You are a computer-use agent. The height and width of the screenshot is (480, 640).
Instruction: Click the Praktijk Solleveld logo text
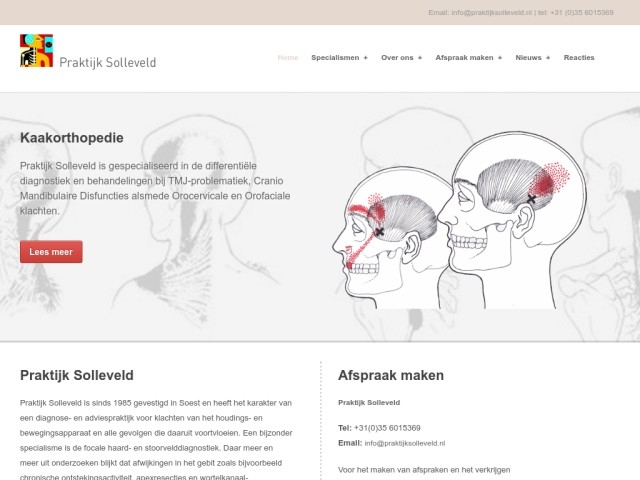(x=107, y=62)
